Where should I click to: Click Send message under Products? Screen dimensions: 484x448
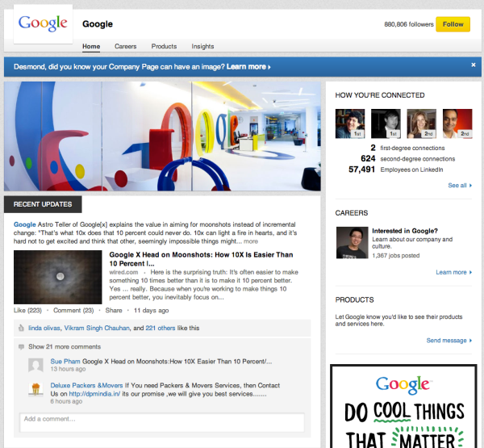pyautogui.click(x=449, y=341)
